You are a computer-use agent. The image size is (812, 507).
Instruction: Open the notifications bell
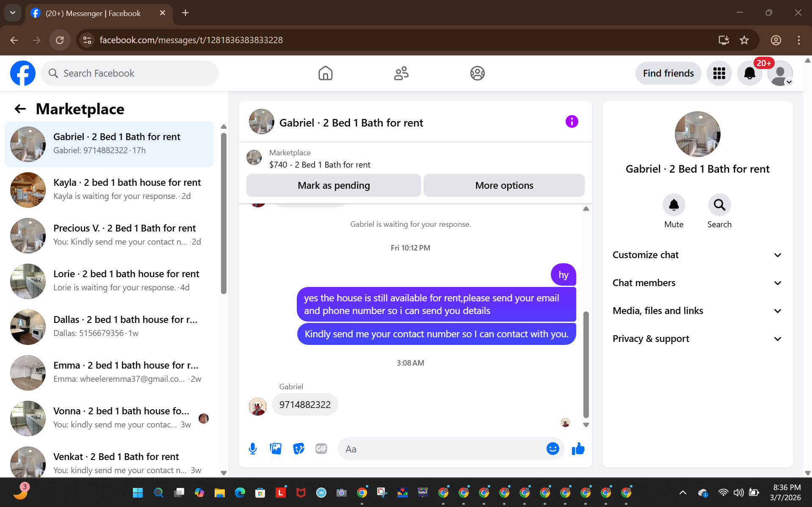point(749,73)
